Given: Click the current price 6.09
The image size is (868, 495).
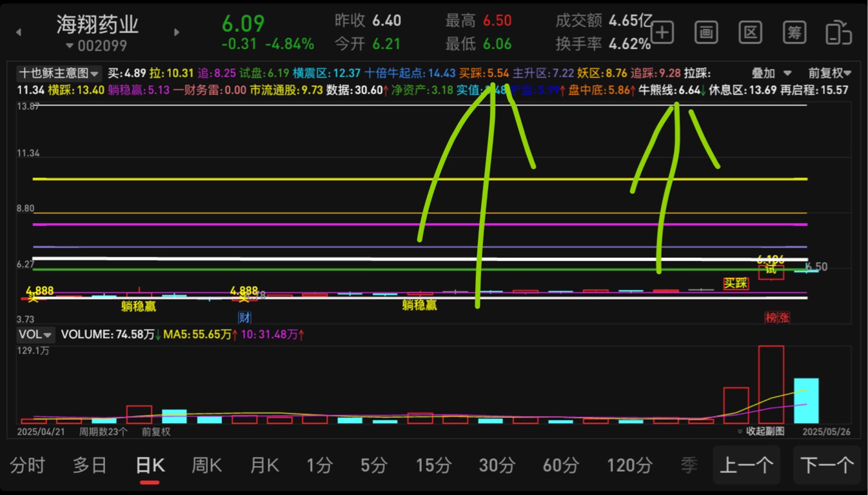Looking at the screenshot, I should [x=243, y=23].
